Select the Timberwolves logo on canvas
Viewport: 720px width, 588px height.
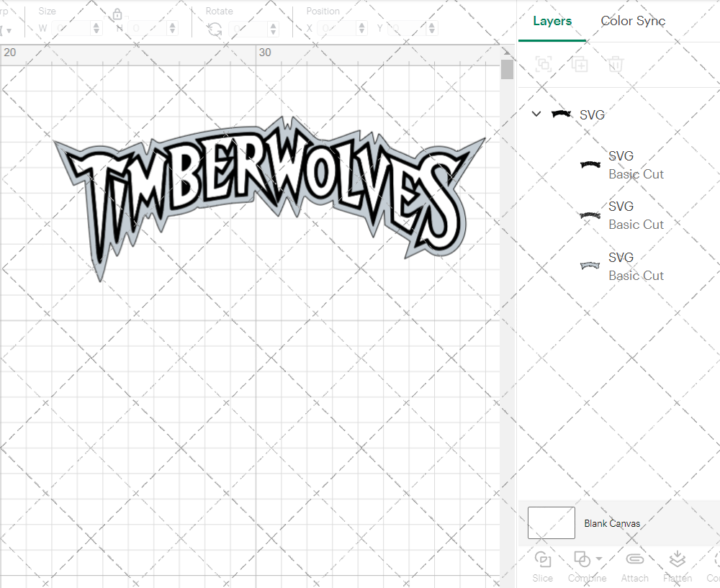coord(269,197)
